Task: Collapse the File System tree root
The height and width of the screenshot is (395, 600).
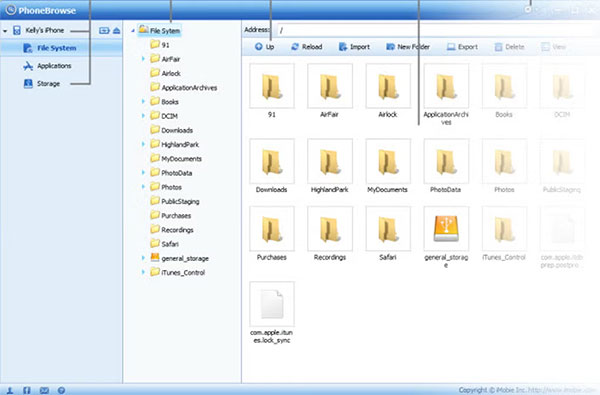Action: tap(133, 31)
